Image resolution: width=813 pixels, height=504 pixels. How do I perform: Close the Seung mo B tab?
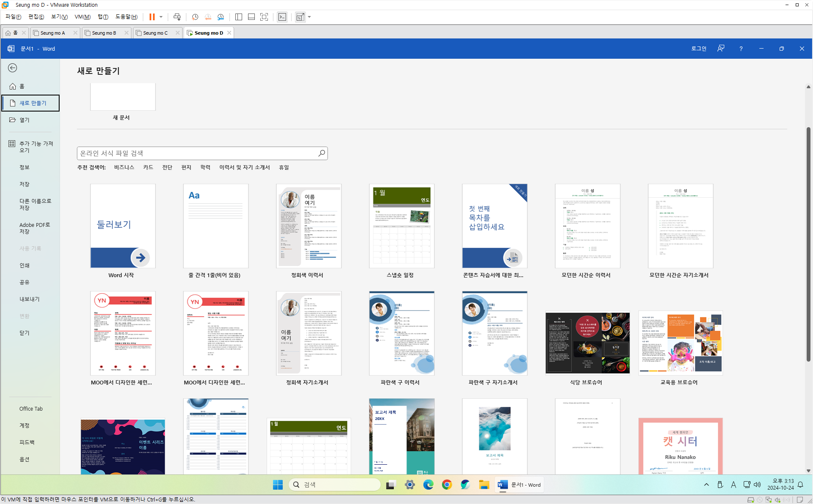click(x=126, y=33)
